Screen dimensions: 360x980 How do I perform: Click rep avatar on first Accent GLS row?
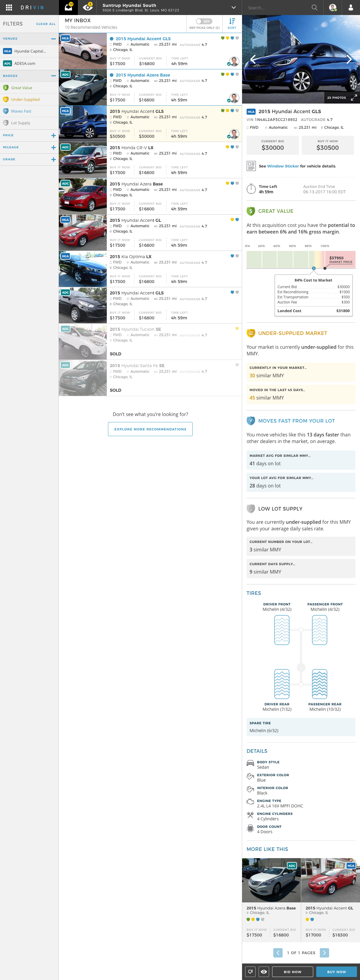[234, 62]
